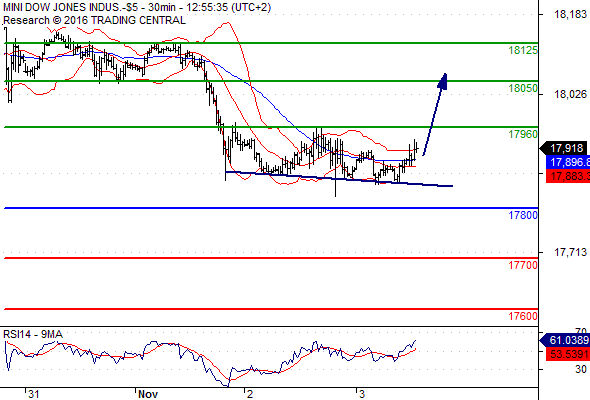
Task: Click the 18,026 axis value
Action: [570, 94]
